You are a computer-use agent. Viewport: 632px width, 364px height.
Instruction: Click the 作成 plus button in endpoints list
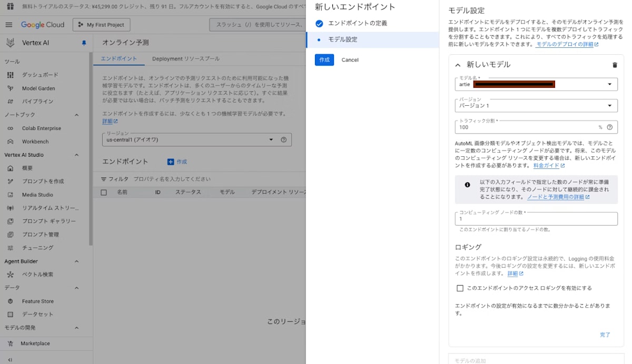177,161
